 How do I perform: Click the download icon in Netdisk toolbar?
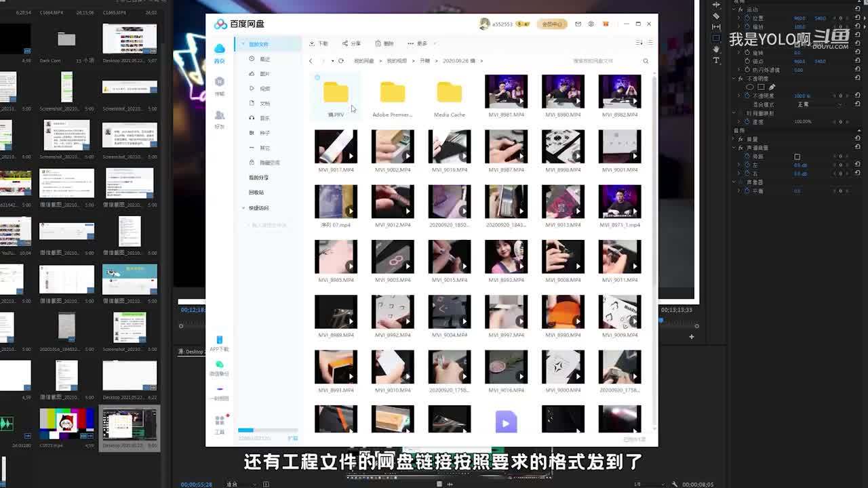(x=312, y=43)
